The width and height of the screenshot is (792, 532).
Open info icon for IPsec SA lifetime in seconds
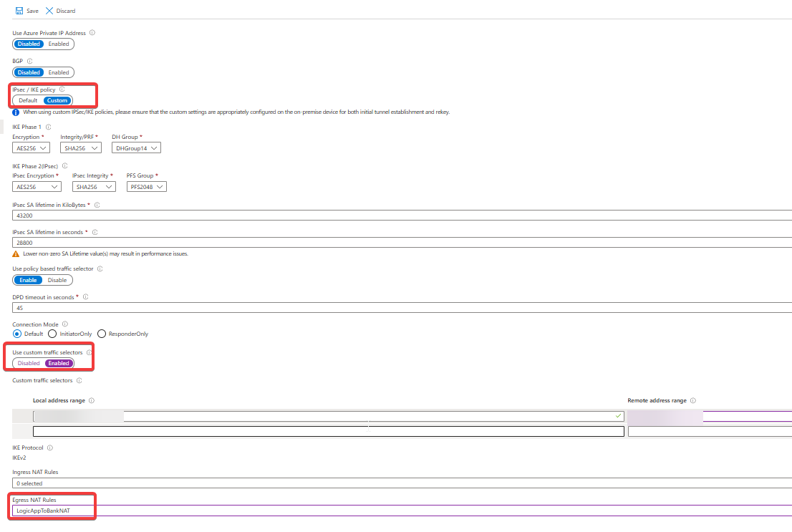95,233
